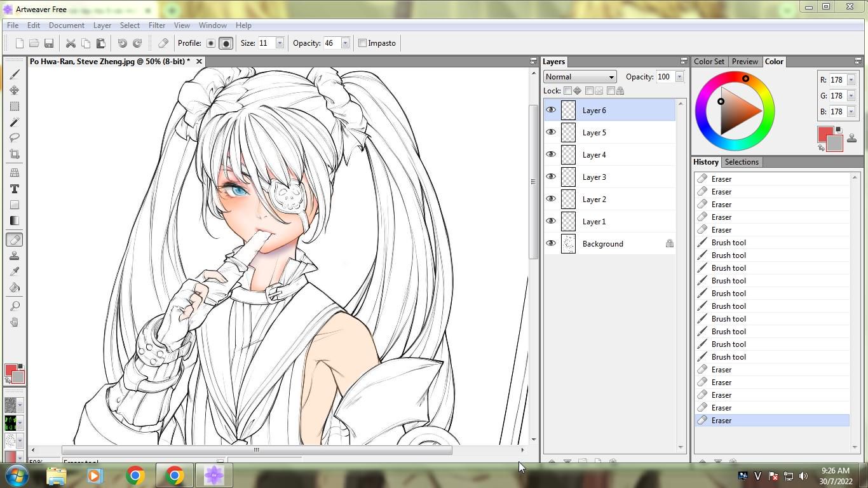Open the tool Opacity dropdown arrow in toolbar
868x488 pixels.
(x=345, y=43)
